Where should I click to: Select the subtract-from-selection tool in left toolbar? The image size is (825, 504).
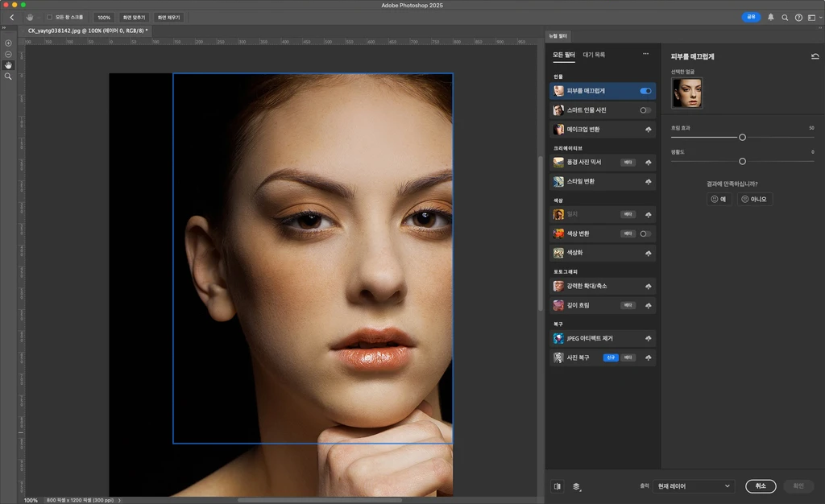(x=8, y=54)
